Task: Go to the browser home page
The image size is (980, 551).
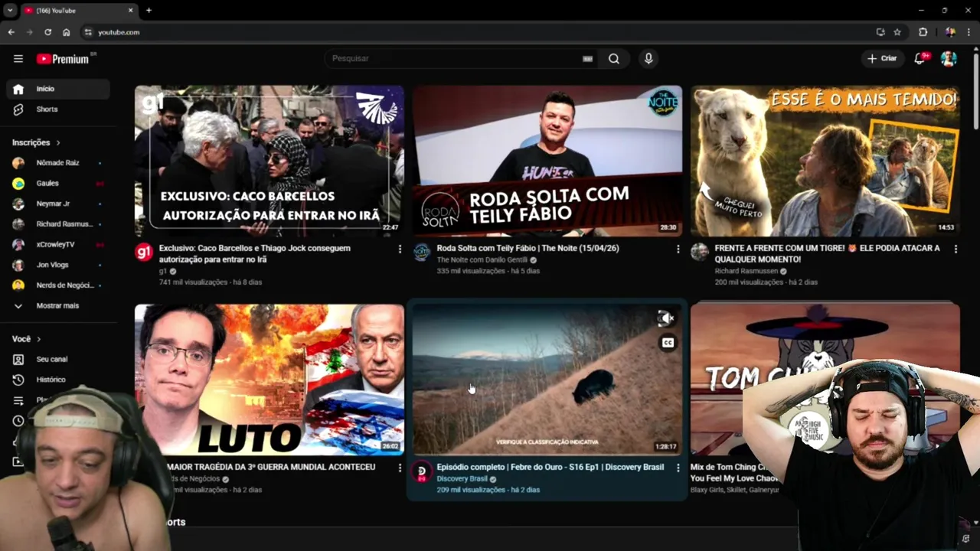Action: 67,32
